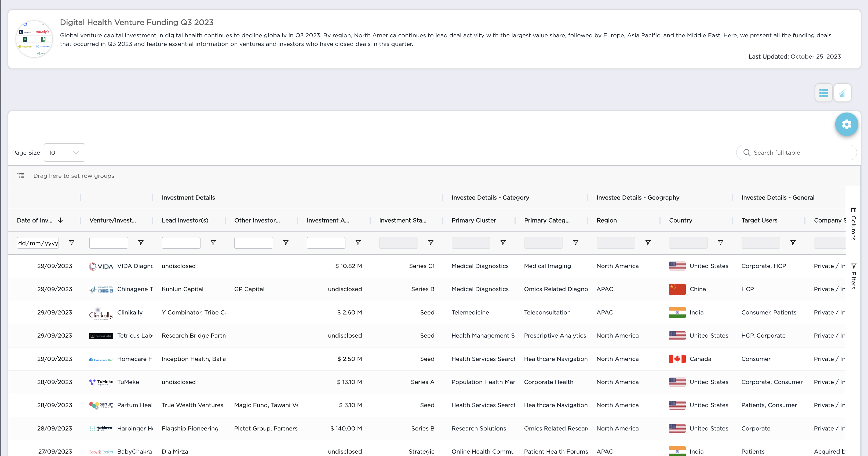Click the row groups list icon
Screen dimensions: 868x456
coord(21,176)
